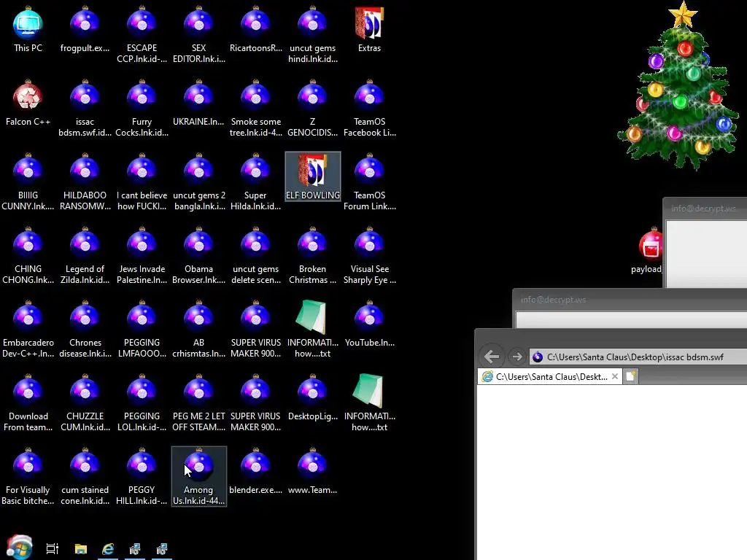Go forward in the Internet Explorer window

coord(517,356)
